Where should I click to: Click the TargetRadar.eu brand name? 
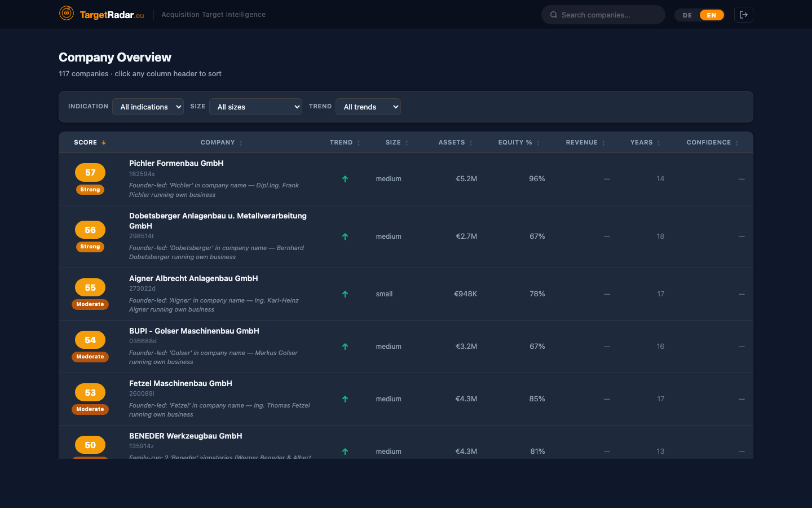pyautogui.click(x=112, y=15)
